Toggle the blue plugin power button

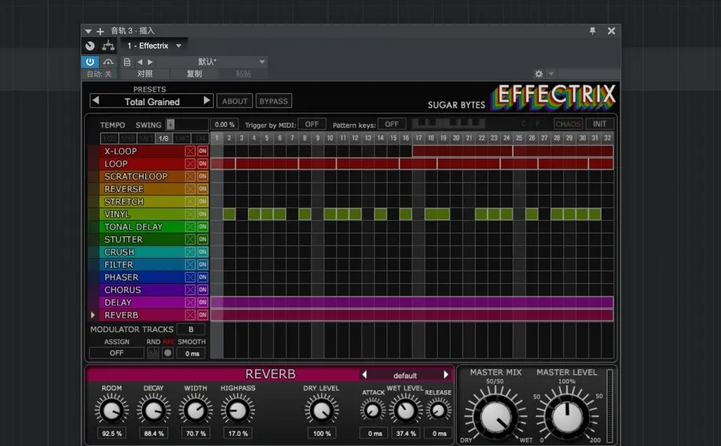tap(90, 62)
